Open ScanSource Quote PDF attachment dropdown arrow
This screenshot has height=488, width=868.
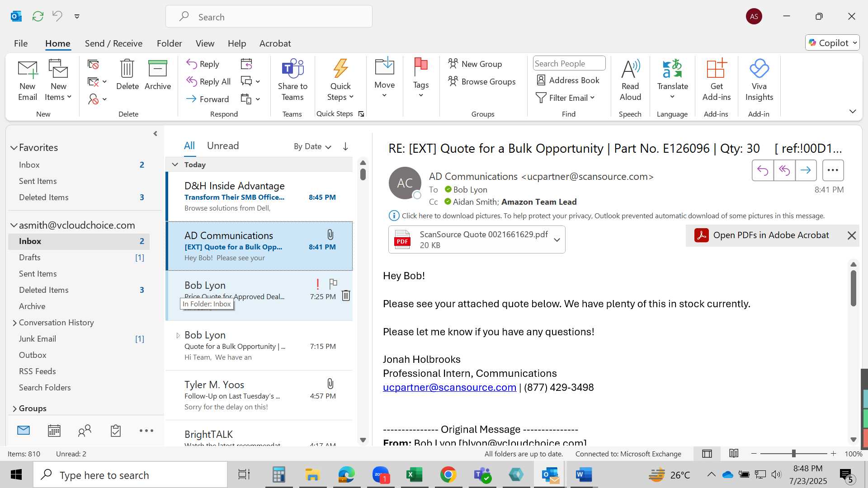point(557,239)
